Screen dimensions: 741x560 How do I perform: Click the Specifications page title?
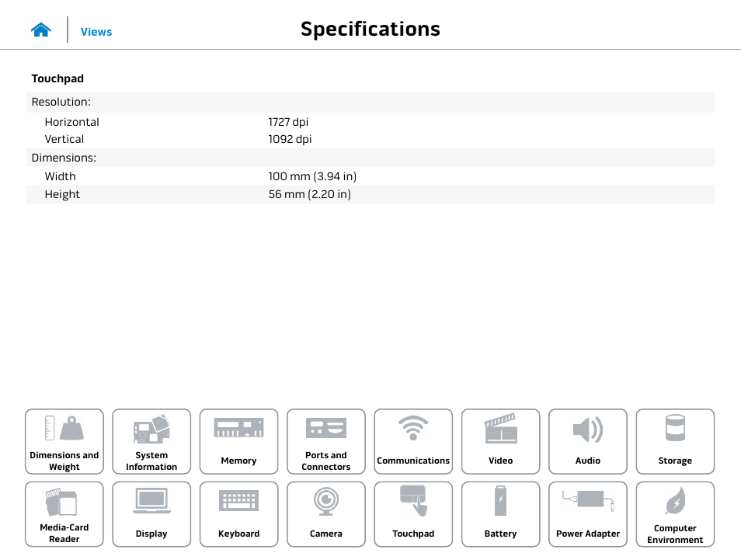click(370, 29)
